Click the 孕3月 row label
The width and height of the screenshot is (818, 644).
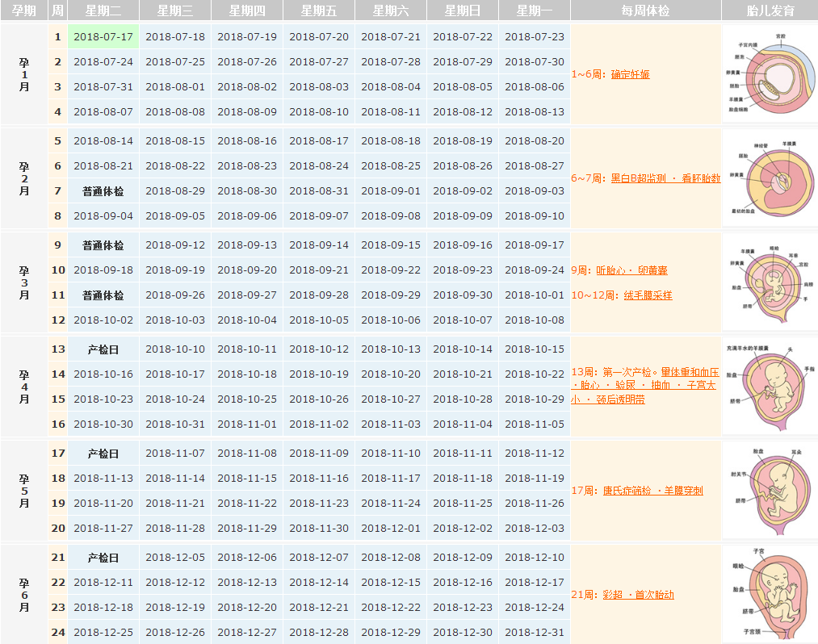[x=23, y=282]
